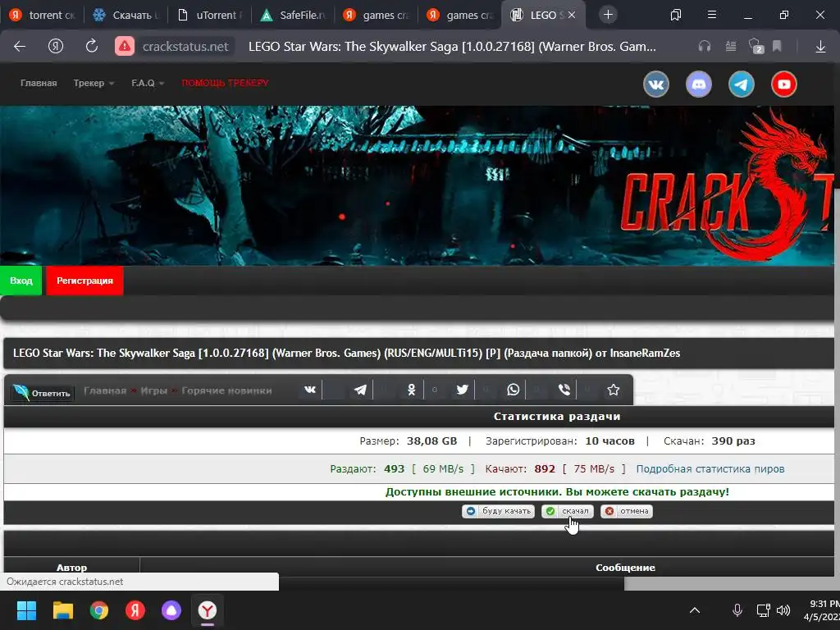Open Главная in the site menu
This screenshot has height=630, width=840.
[39, 83]
